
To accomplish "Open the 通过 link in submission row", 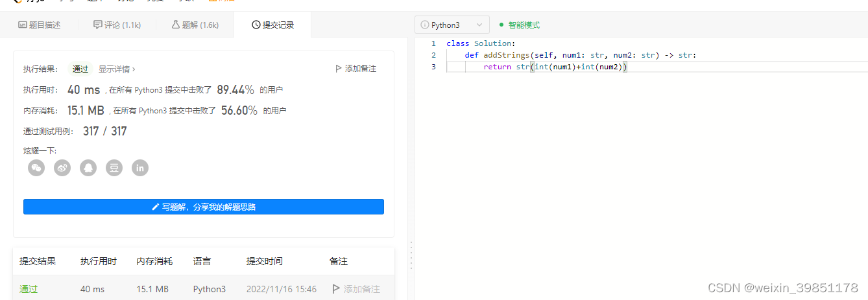I will point(29,289).
